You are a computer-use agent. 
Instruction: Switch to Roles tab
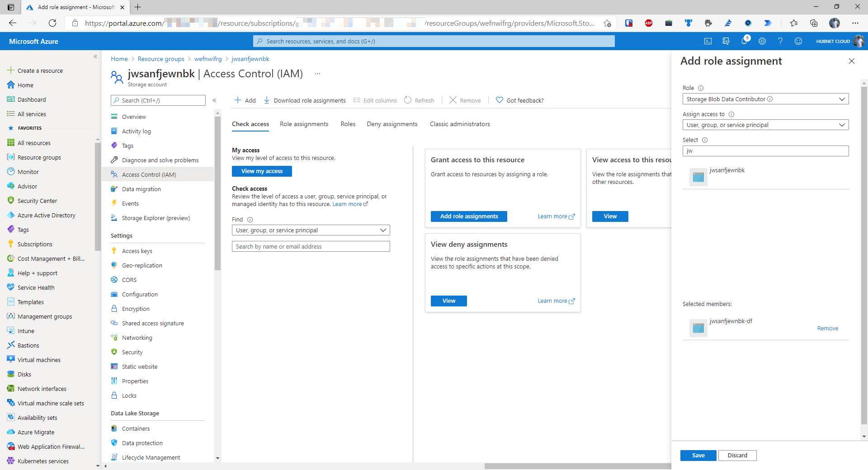(x=348, y=124)
